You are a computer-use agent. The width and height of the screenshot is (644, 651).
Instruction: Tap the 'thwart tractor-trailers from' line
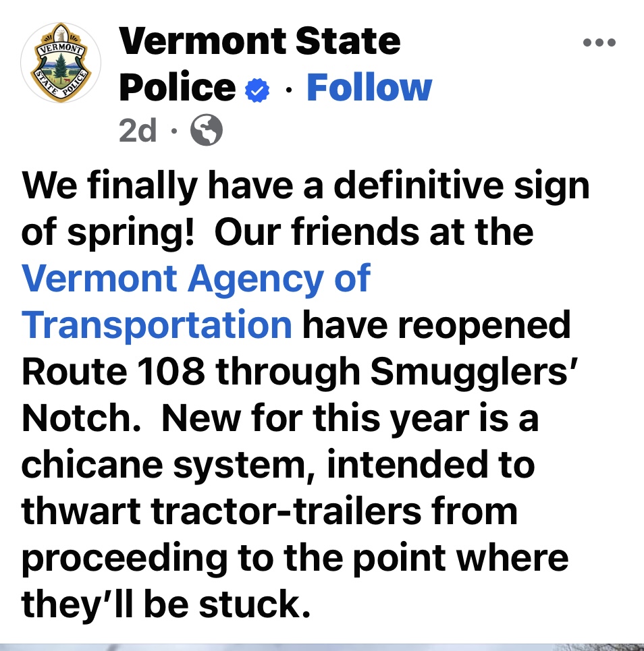pyautogui.click(x=269, y=511)
